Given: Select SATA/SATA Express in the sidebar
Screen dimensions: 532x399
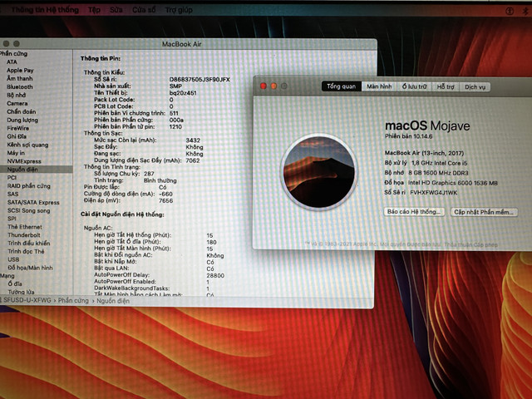Looking at the screenshot, I should tap(33, 202).
